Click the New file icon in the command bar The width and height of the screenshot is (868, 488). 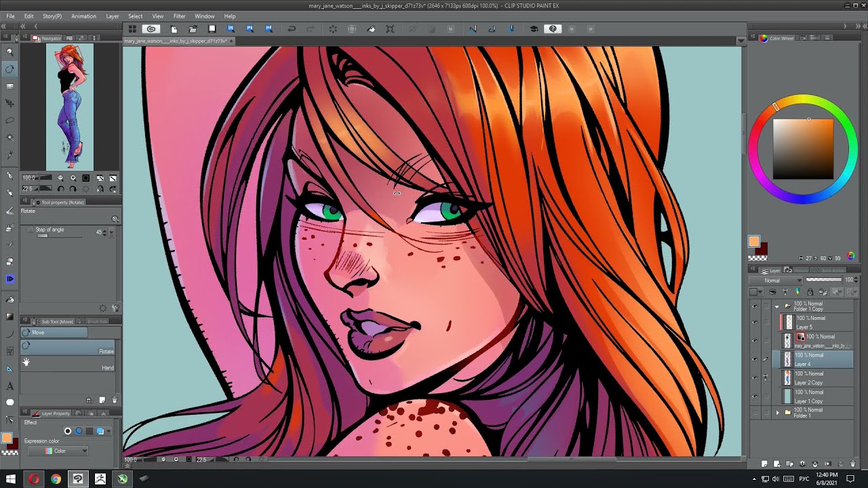pyautogui.click(x=174, y=29)
